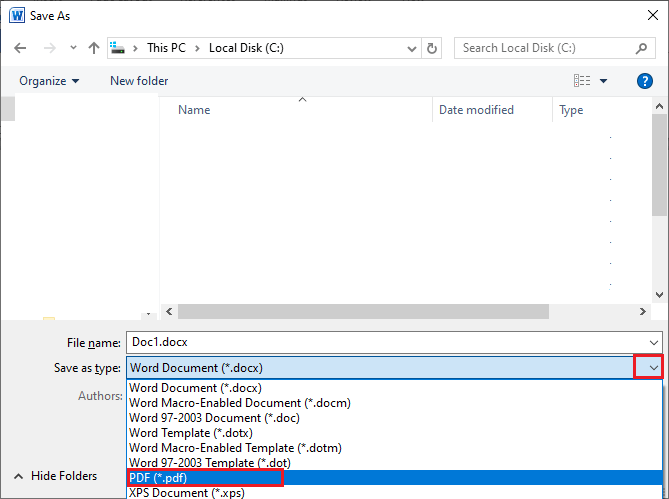Image resolution: width=669 pixels, height=499 pixels.
Task: Choose Word Macro-Enabled Document (*.docm)
Action: point(395,403)
